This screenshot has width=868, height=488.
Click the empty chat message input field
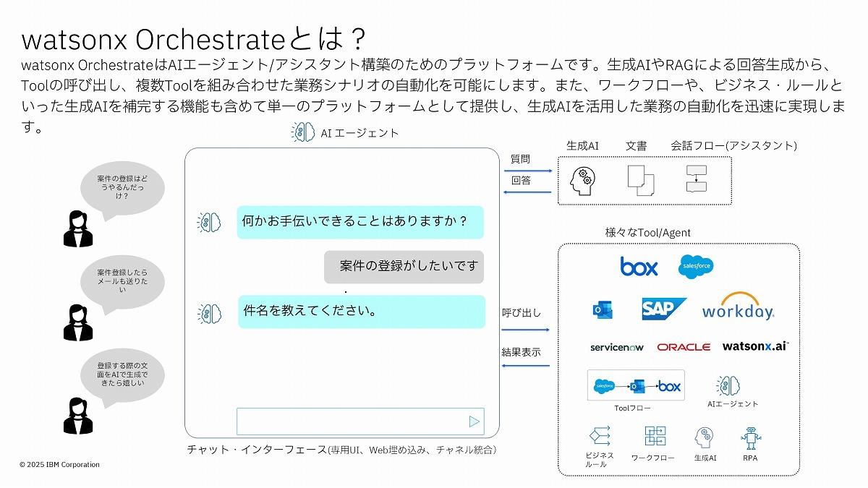click(351, 421)
